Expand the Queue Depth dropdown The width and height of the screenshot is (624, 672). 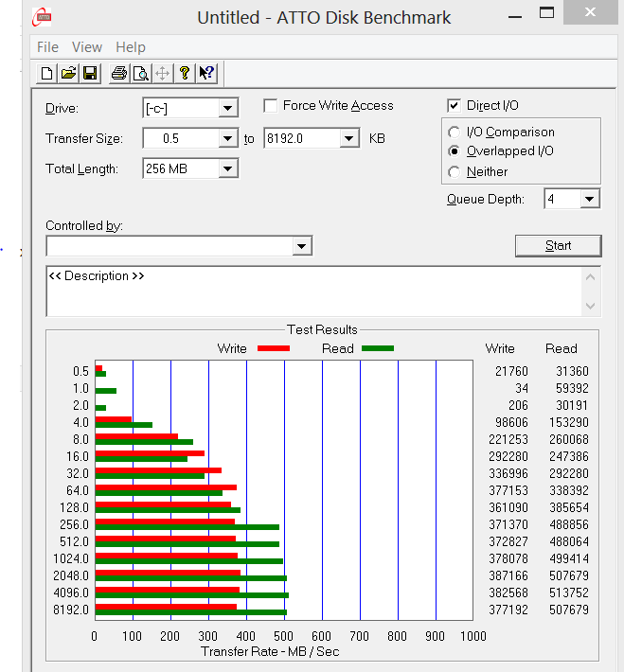[590, 199]
